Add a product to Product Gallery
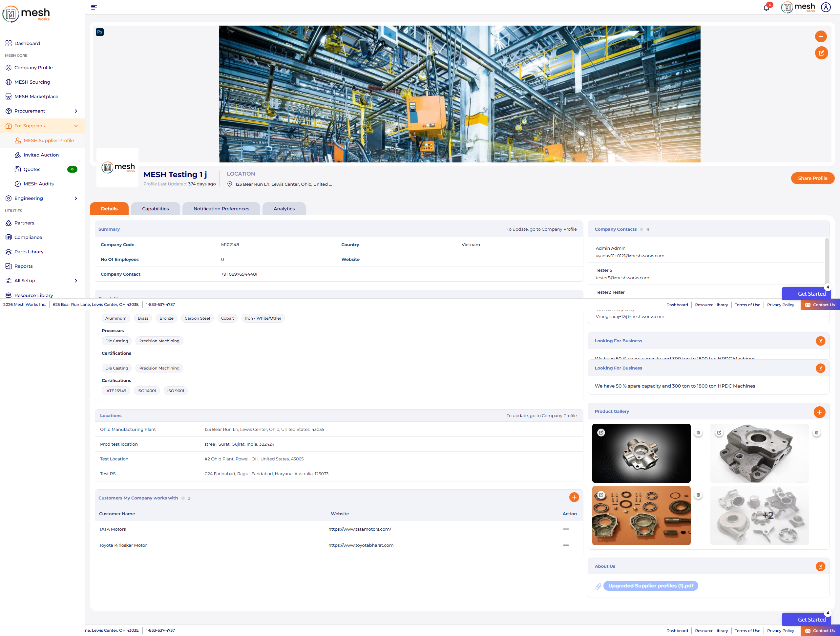 click(820, 412)
